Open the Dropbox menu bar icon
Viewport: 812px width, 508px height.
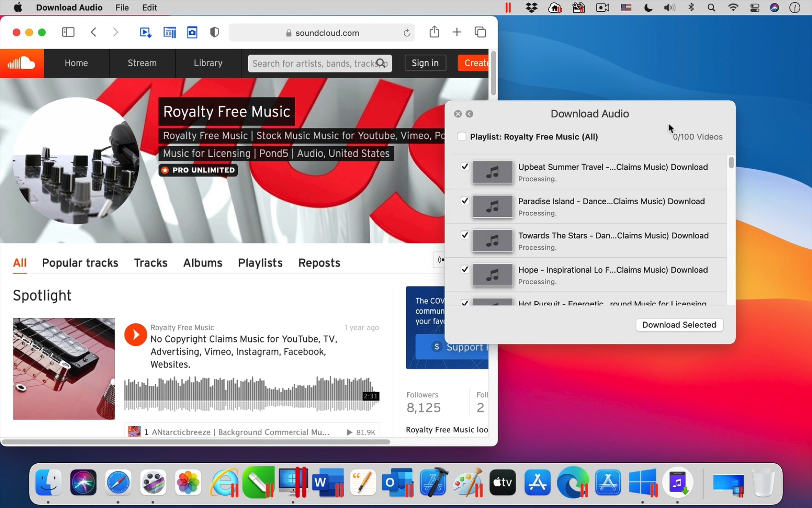(x=532, y=8)
